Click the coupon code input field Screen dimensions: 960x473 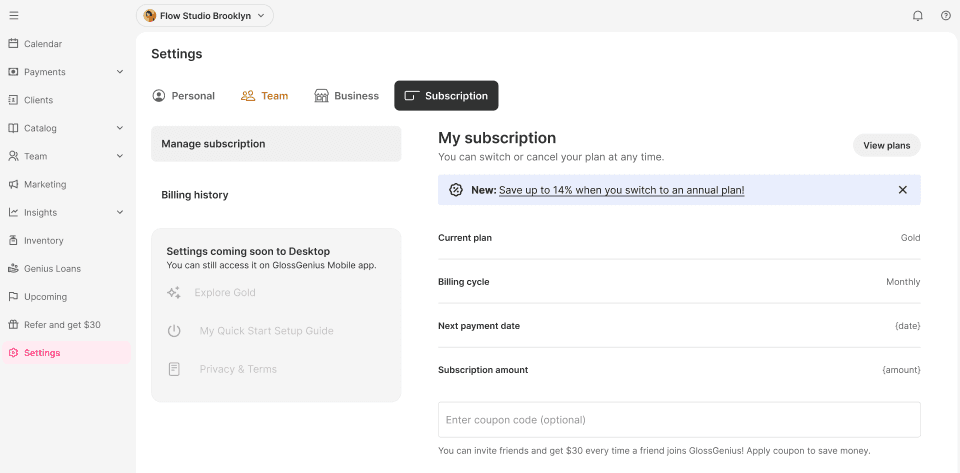tap(679, 420)
